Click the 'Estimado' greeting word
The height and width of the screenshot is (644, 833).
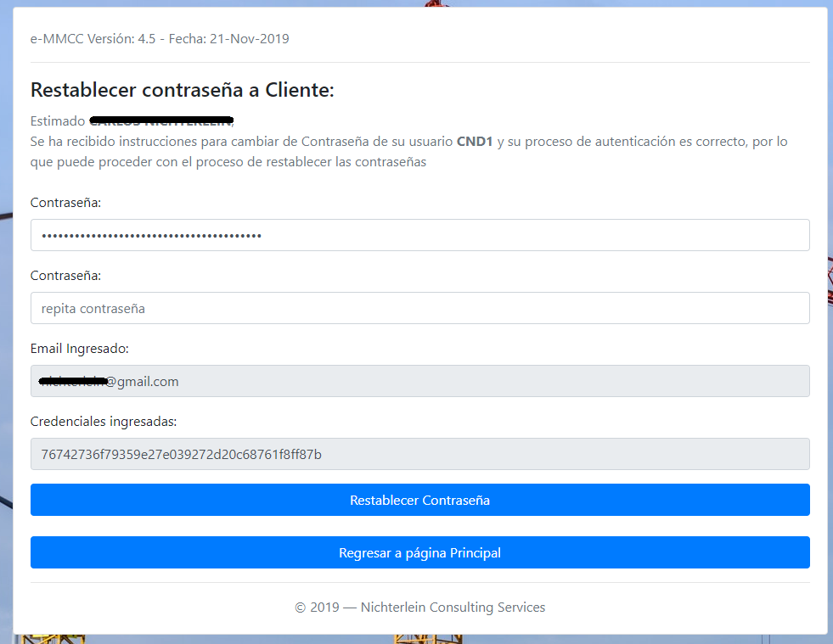click(58, 120)
